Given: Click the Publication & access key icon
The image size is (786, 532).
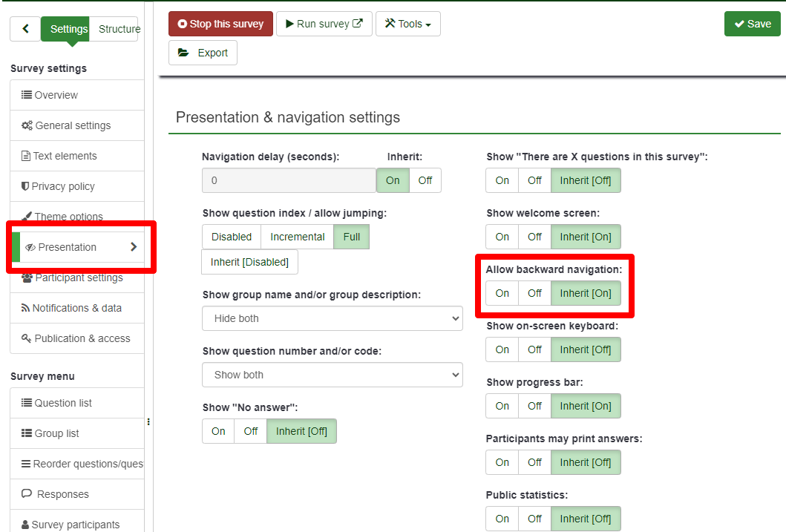Looking at the screenshot, I should pos(27,338).
